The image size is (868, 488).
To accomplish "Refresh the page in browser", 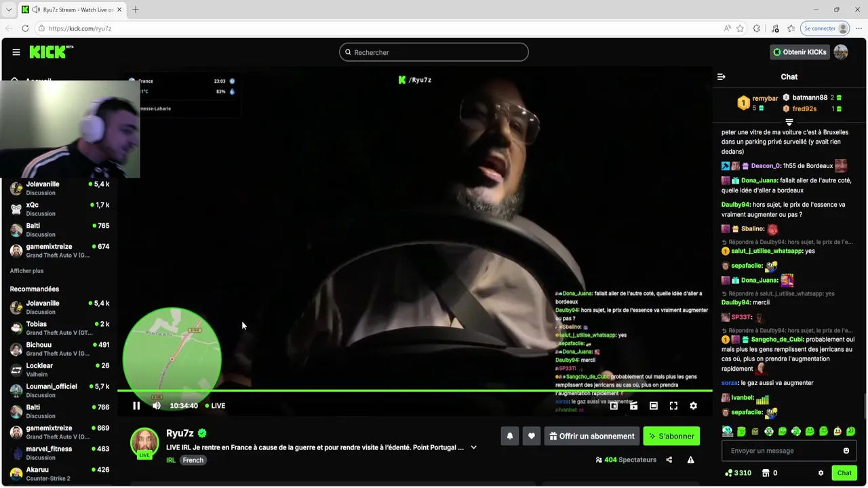I will (25, 28).
